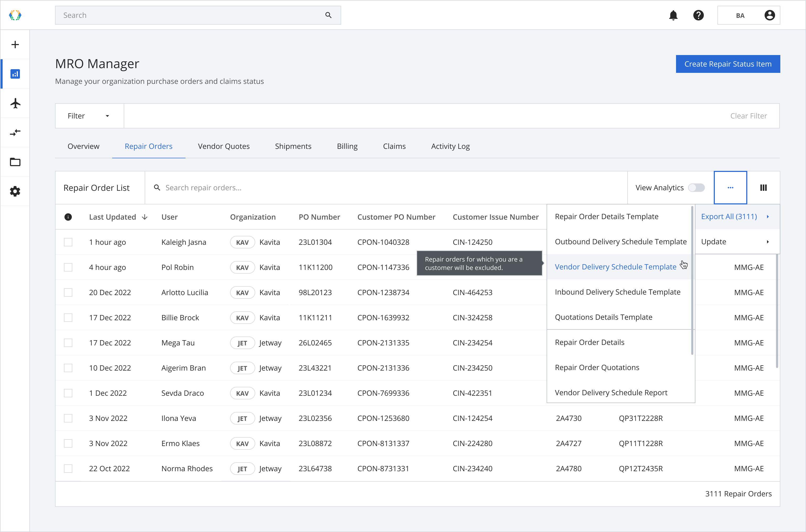The width and height of the screenshot is (806, 532).
Task: Click the app logo in top-left corner
Action: (x=15, y=15)
